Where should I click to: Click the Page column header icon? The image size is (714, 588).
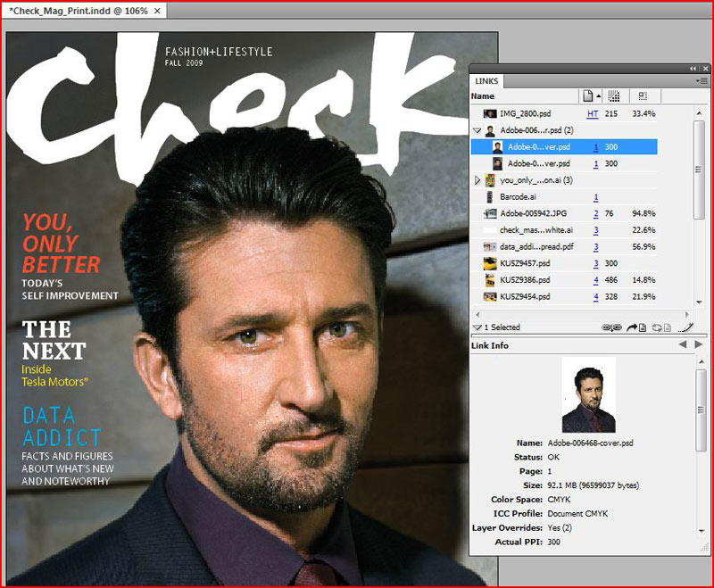pyautogui.click(x=588, y=96)
